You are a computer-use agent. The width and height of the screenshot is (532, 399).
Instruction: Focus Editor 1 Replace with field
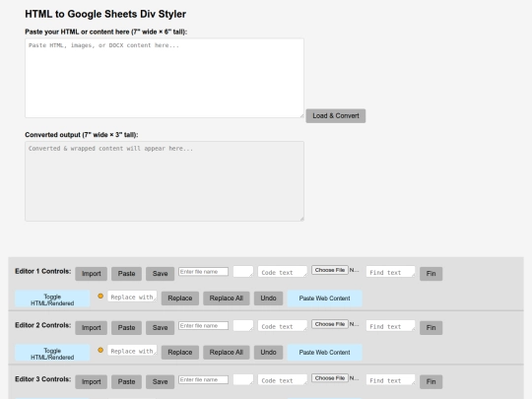(132, 297)
